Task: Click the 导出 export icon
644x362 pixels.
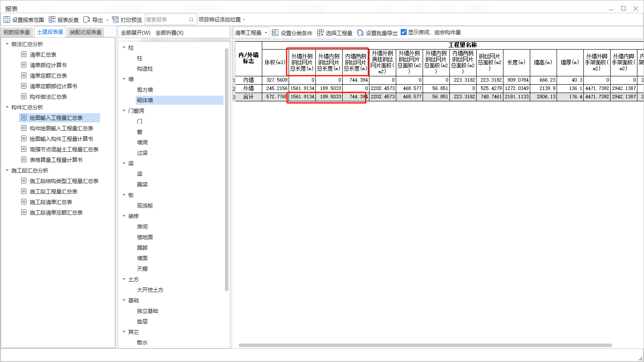Action: [x=87, y=20]
